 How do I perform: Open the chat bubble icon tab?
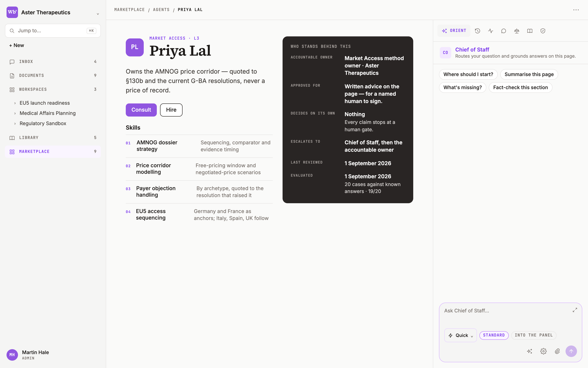click(x=504, y=31)
